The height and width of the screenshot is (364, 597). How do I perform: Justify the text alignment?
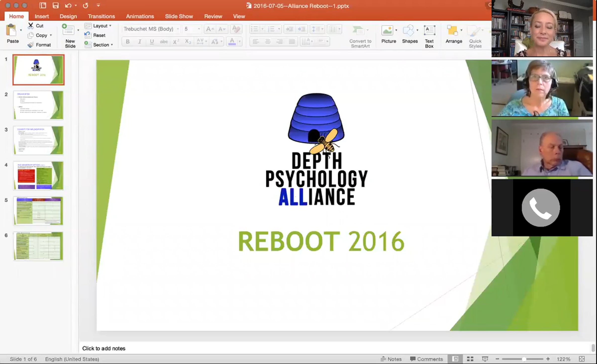292,42
